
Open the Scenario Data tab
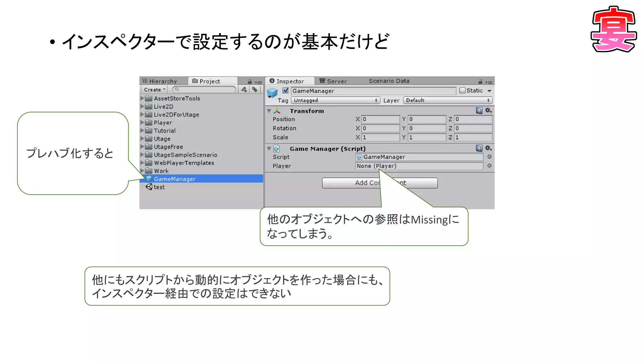(x=389, y=81)
